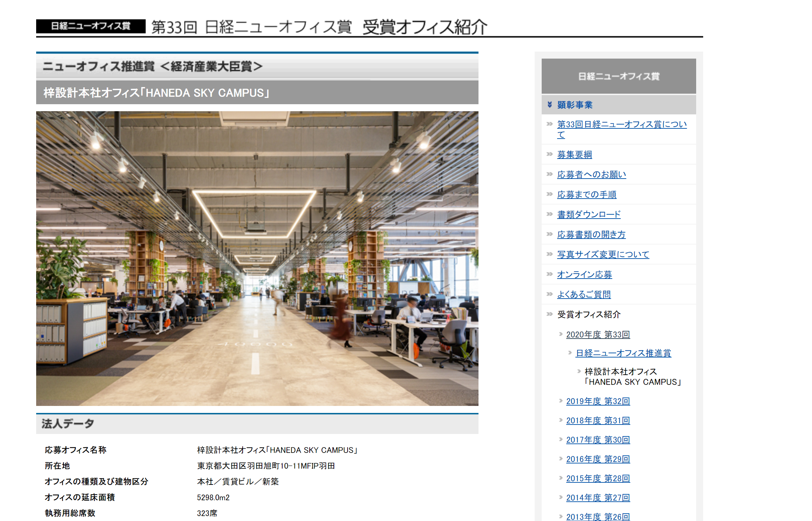Open 応募書類の開き方 menu item

click(x=591, y=234)
